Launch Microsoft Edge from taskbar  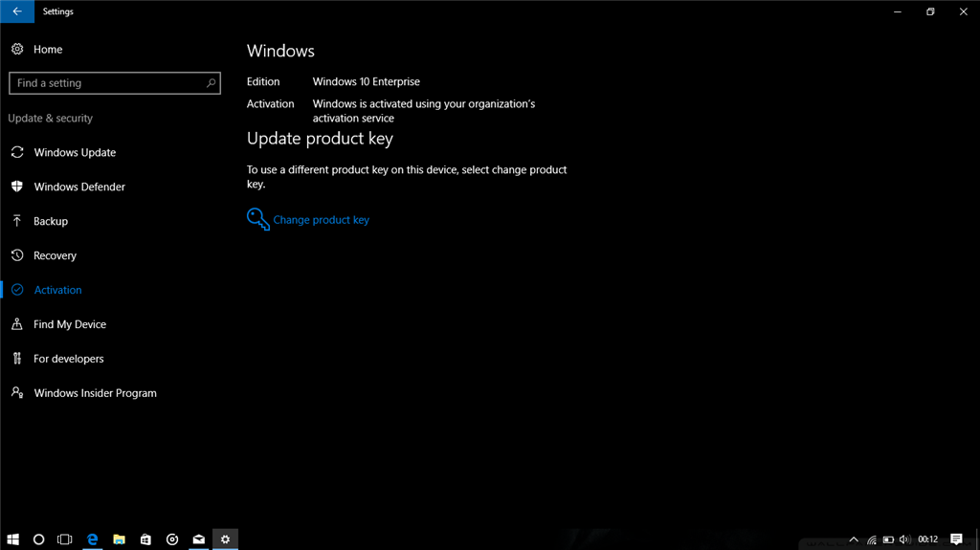pyautogui.click(x=93, y=539)
